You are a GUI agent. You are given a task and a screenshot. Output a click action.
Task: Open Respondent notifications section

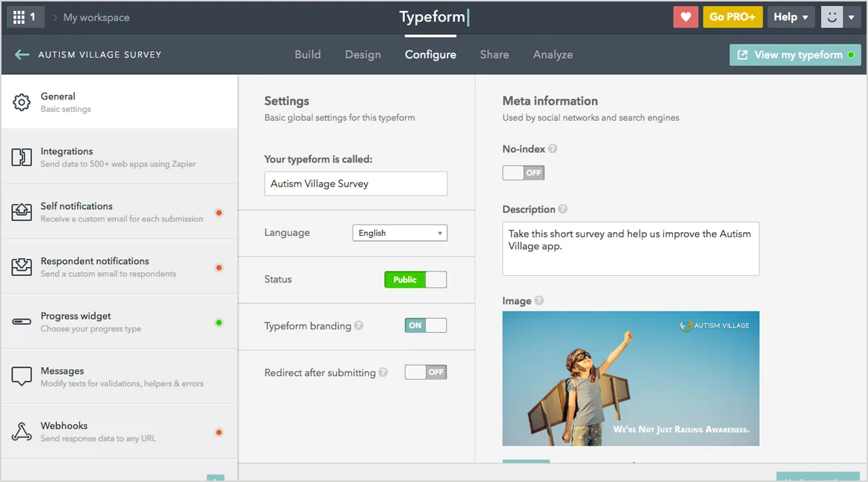click(x=119, y=267)
